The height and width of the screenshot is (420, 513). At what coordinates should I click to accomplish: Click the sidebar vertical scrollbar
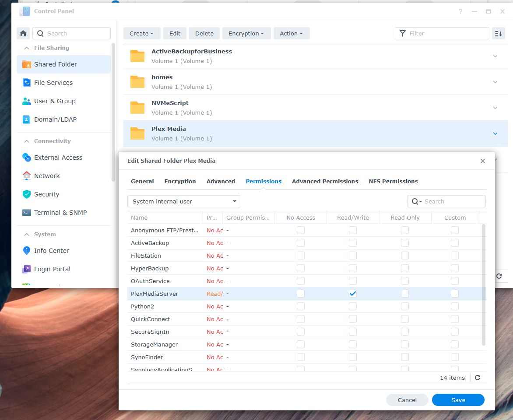click(x=113, y=112)
